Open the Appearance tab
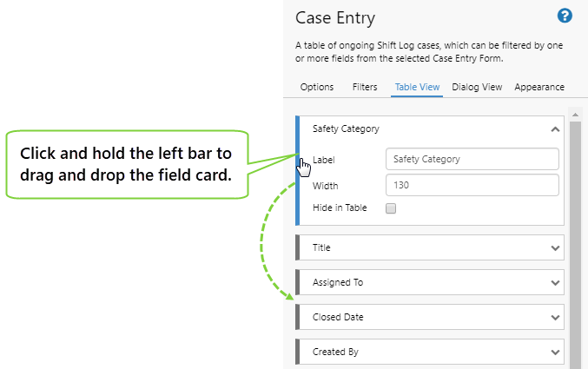This screenshot has height=369, width=588. click(539, 87)
